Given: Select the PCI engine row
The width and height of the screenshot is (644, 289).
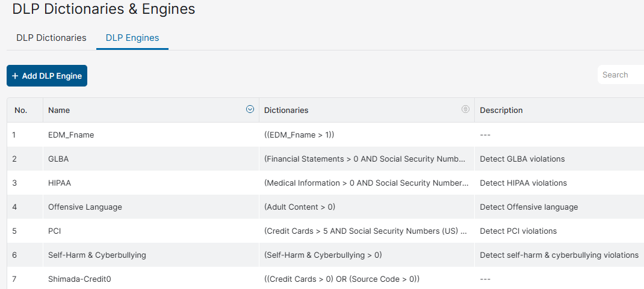Looking at the screenshot, I should point(325,231).
